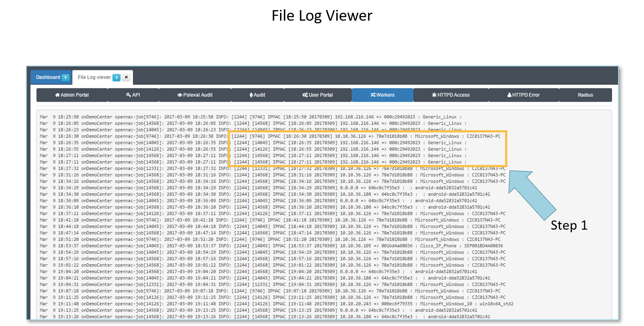
Task: Click the help icon on Dashboard tab
Action: pyautogui.click(x=65, y=77)
